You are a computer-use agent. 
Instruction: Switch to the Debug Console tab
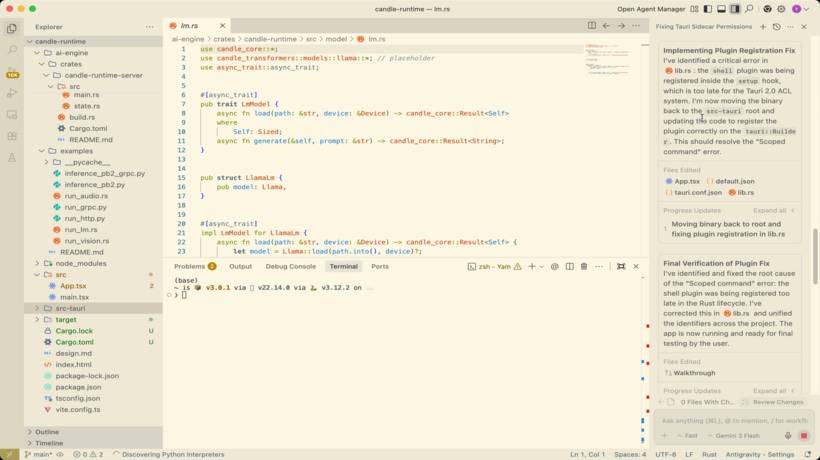(x=290, y=267)
